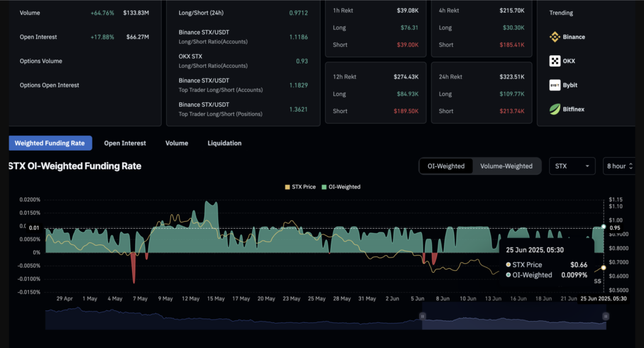Switch to the Open Interest tab
The height and width of the screenshot is (348, 644).
(x=125, y=143)
